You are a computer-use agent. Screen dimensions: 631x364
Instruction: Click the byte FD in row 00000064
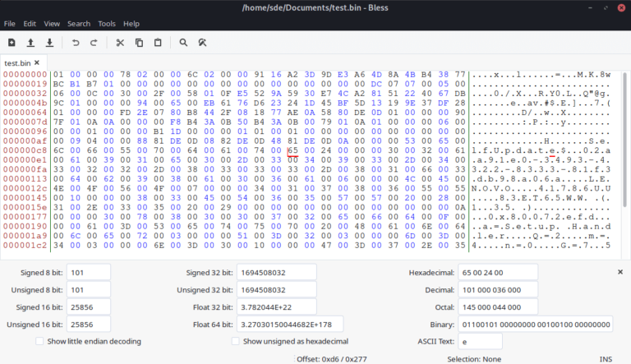coord(126,113)
